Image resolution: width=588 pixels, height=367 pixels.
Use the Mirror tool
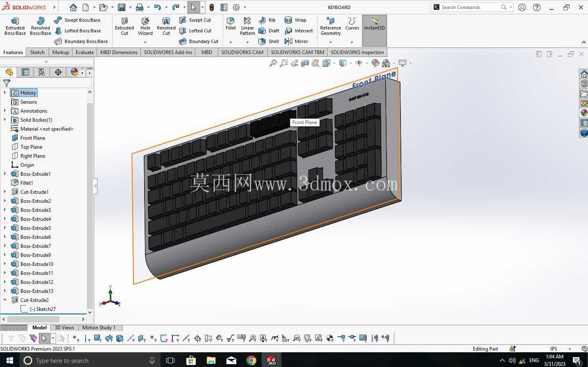point(296,41)
